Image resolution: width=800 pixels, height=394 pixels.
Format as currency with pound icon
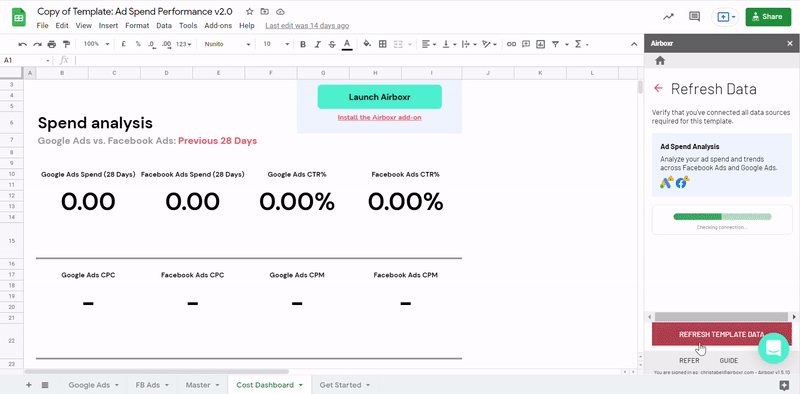tap(123, 44)
